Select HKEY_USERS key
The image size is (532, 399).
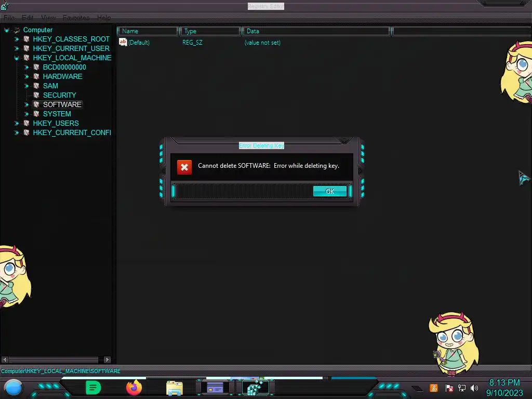click(x=56, y=123)
